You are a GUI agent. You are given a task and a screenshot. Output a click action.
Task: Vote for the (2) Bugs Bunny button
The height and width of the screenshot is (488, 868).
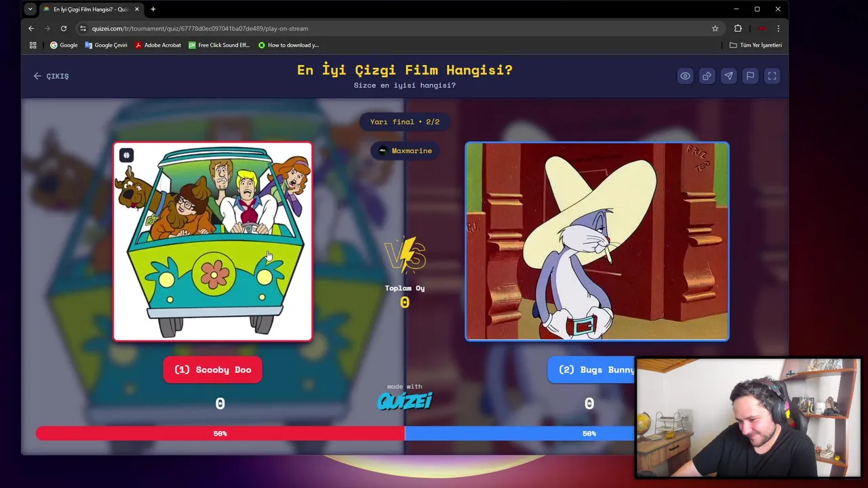click(x=591, y=369)
